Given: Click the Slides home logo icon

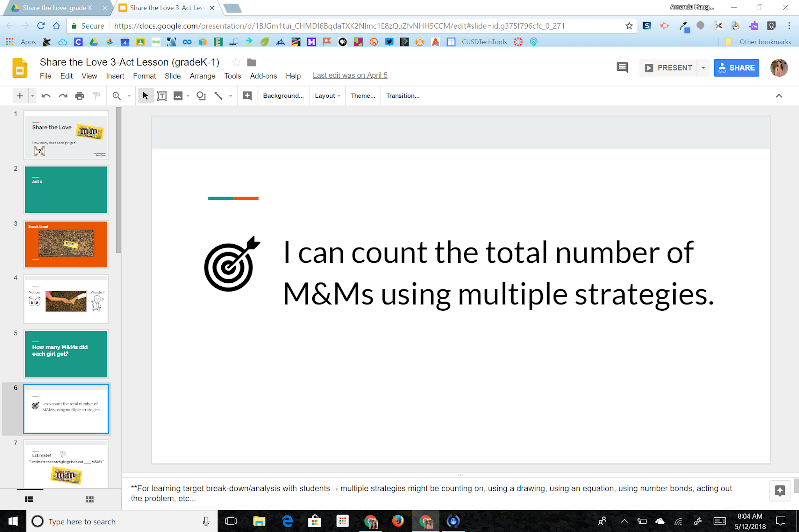Looking at the screenshot, I should pyautogui.click(x=20, y=68).
